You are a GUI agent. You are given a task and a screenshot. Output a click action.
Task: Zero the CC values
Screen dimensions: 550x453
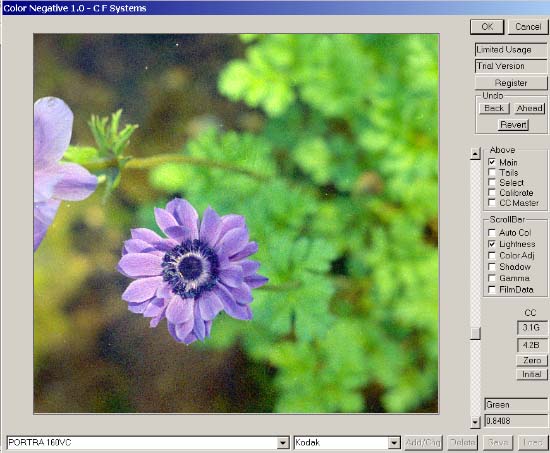pos(532,360)
